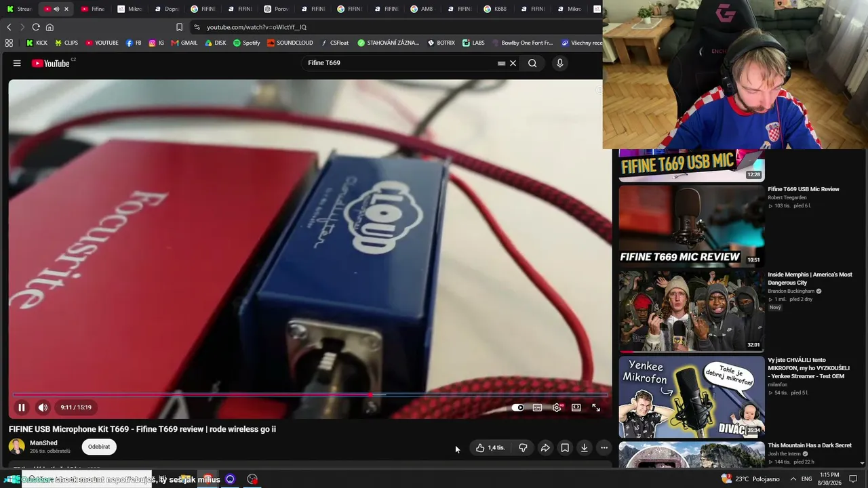
Task: Bookmark this page from the address bar
Action: pos(179,27)
